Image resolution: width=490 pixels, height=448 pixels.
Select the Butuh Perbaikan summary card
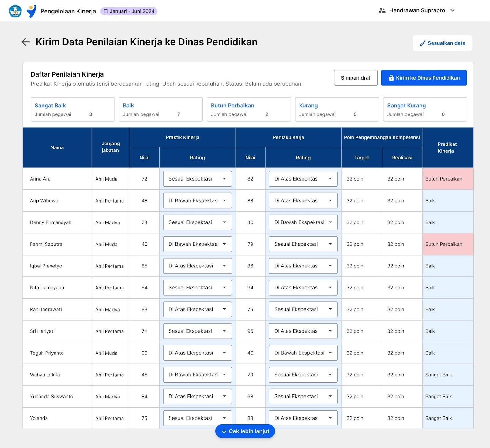tap(249, 110)
